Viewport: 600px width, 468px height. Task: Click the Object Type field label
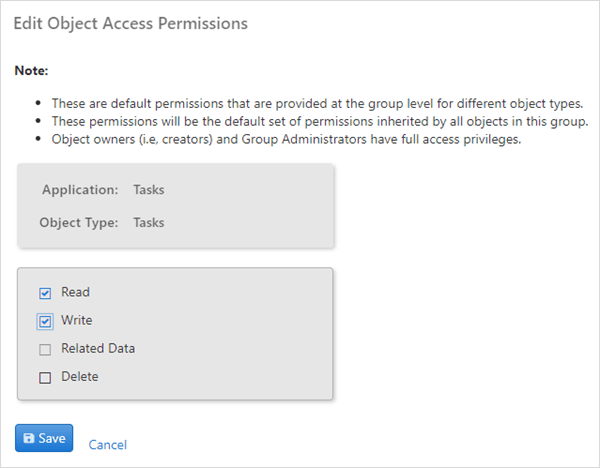[79, 223]
